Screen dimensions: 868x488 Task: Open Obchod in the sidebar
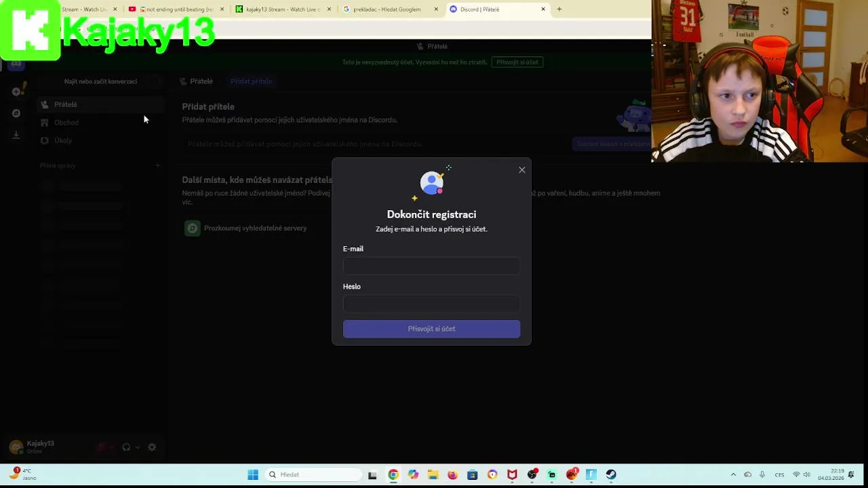click(100, 123)
